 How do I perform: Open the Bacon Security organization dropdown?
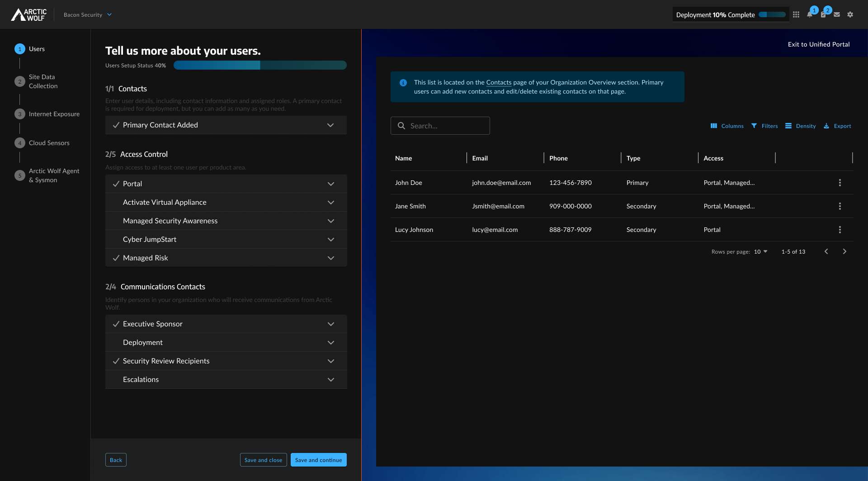point(88,14)
